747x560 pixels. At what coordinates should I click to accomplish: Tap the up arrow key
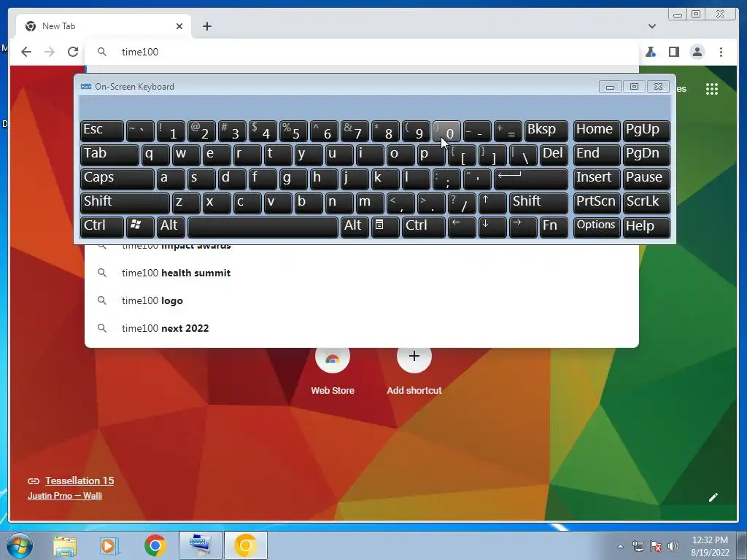click(x=492, y=203)
